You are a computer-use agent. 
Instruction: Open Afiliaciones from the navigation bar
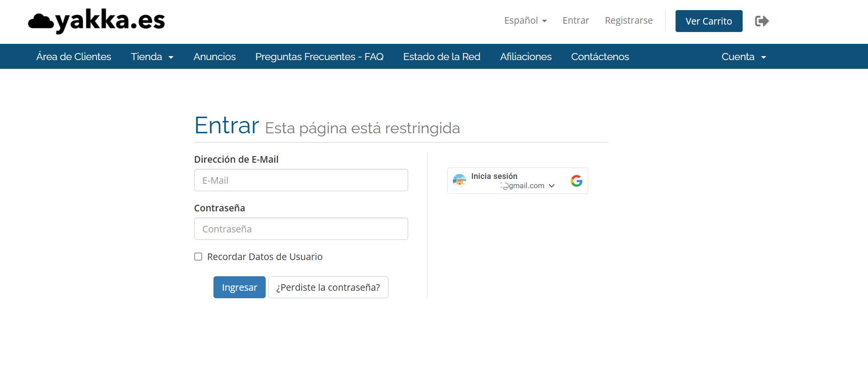pyautogui.click(x=526, y=57)
